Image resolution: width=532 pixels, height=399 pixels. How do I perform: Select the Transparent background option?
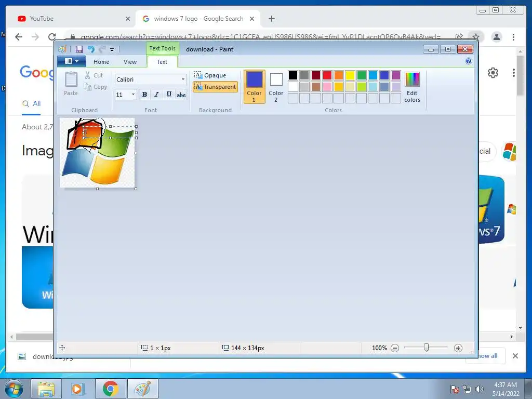[x=215, y=87]
